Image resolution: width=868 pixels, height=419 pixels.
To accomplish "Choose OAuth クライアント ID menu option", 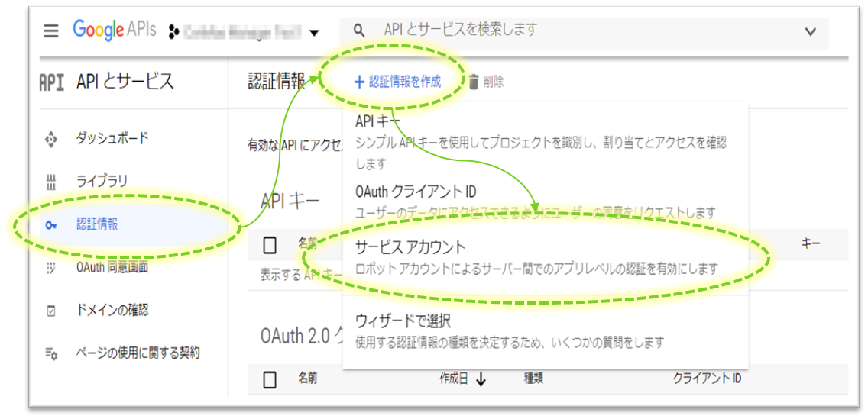I will coord(416,192).
